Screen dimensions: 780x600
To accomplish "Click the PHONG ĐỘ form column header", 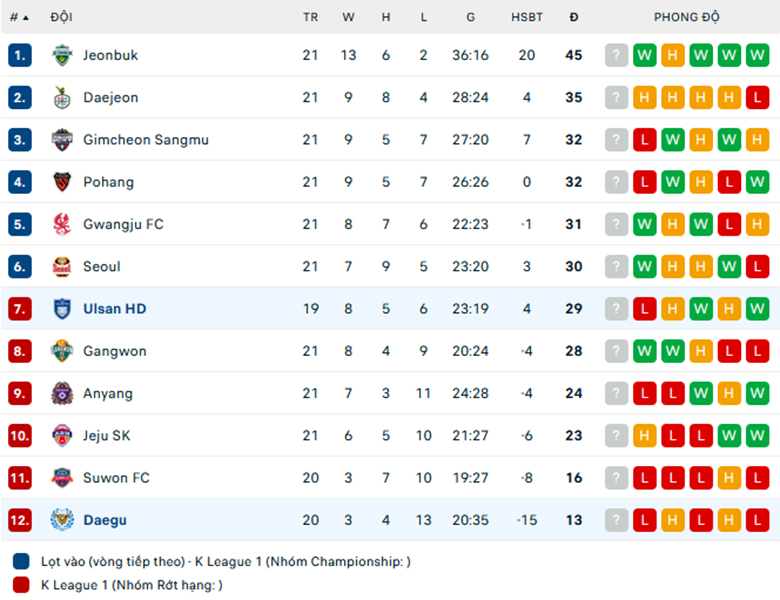I will point(686,17).
